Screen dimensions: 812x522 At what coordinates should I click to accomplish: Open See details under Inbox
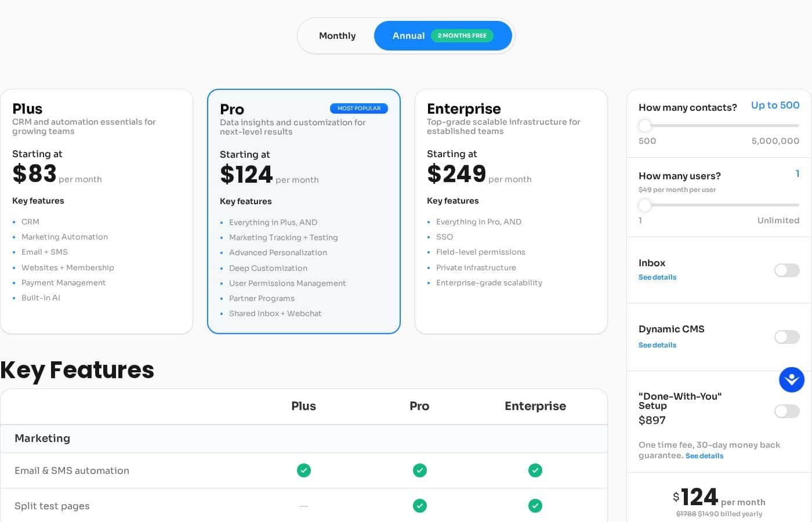(657, 277)
